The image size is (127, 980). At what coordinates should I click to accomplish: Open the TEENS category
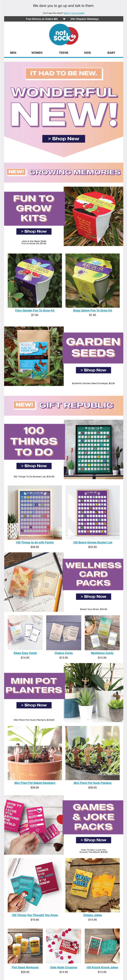click(64, 52)
